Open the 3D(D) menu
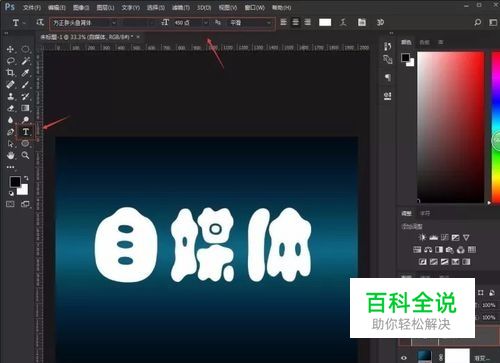The width and height of the screenshot is (500, 363). 204,7
